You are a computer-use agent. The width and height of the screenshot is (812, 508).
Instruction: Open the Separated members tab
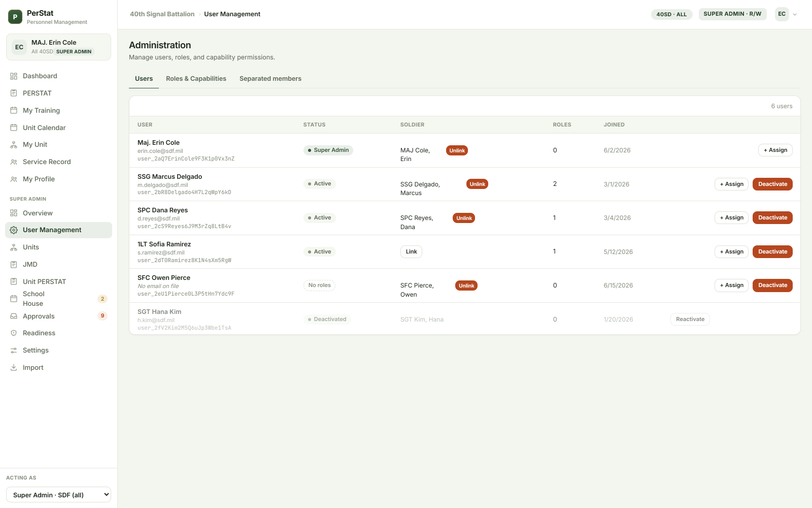tap(270, 79)
